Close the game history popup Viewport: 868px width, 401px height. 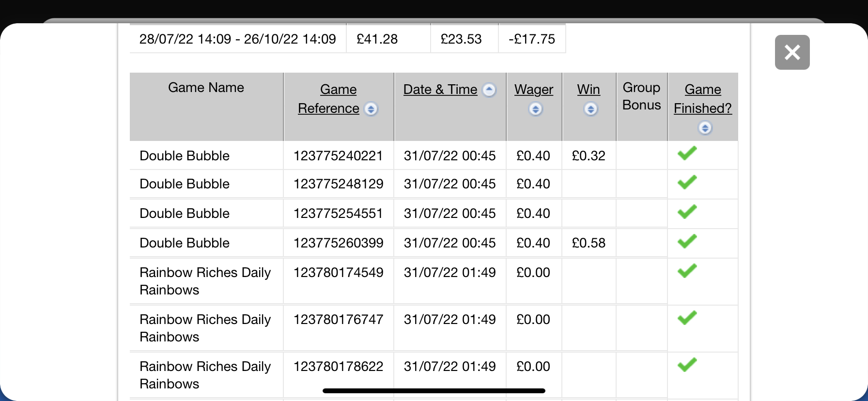pyautogui.click(x=792, y=52)
